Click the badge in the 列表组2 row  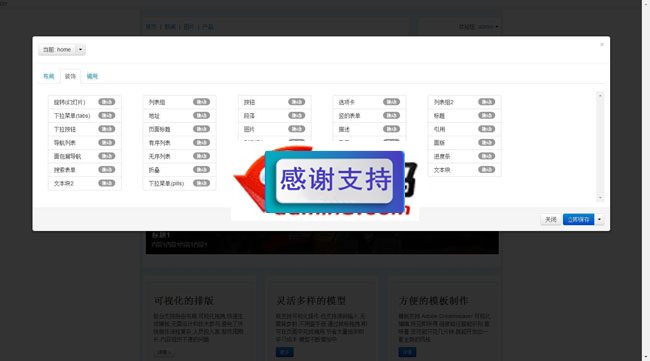tap(487, 102)
